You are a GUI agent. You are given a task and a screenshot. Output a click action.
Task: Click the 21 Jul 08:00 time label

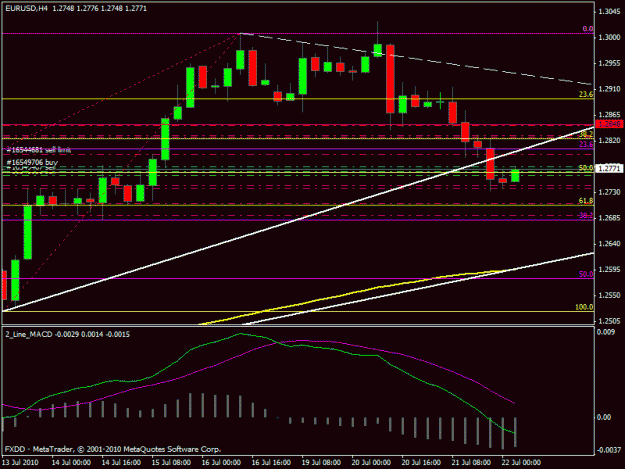pyautogui.click(x=471, y=463)
